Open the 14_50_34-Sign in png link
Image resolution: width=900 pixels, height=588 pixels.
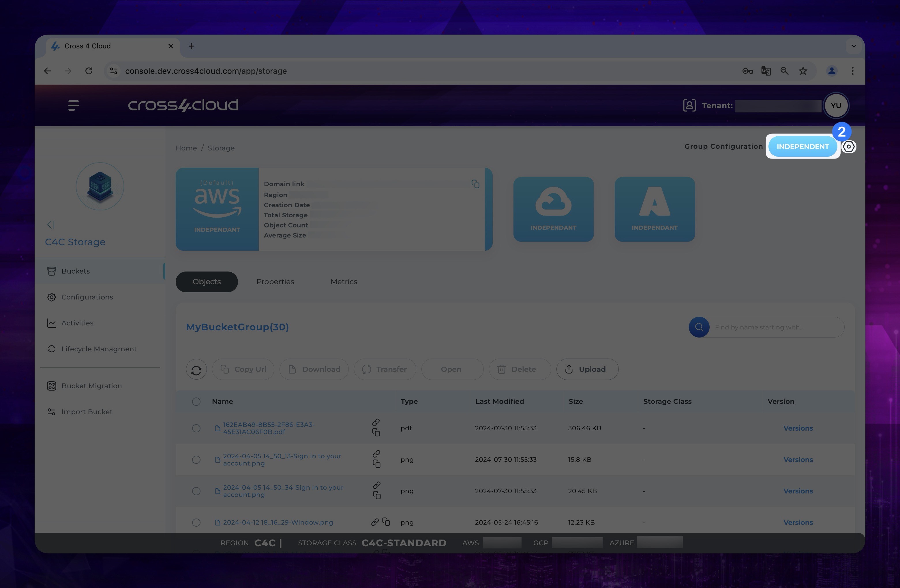(283, 491)
